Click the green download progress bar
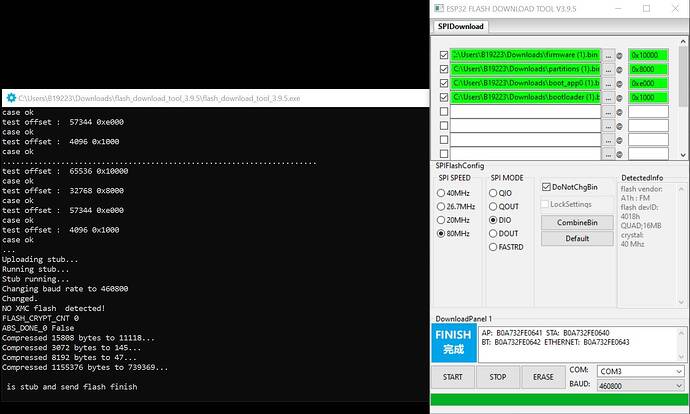 [x=558, y=399]
